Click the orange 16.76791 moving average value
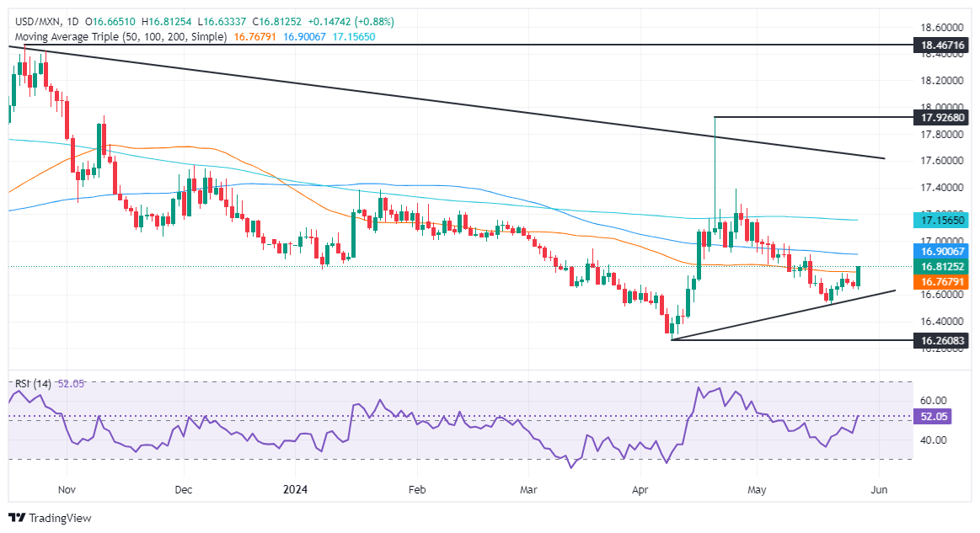Screen dimensions: 980x533 [x=255, y=37]
